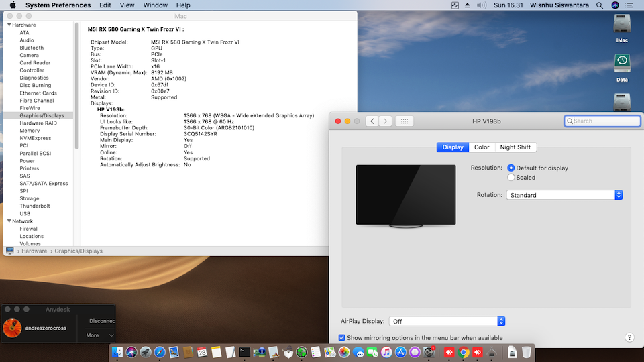Viewport: 644px width, 362px height.
Task: Go back with the left arrow button
Action: 372,121
